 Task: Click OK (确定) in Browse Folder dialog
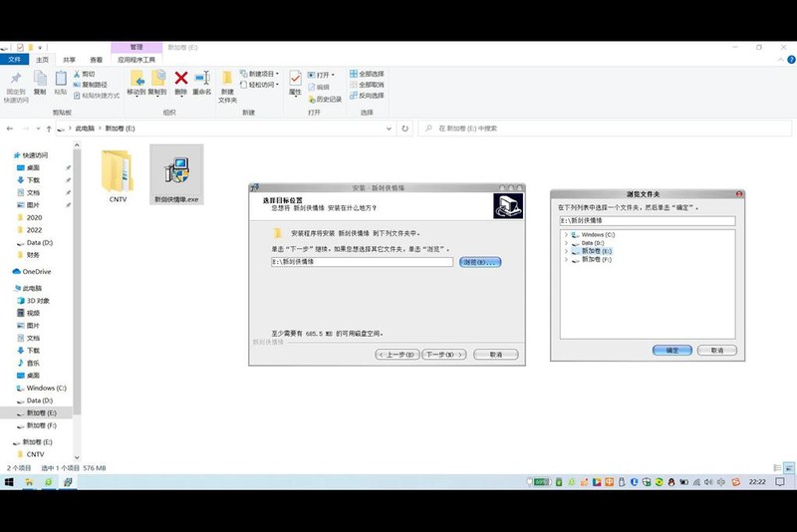(671, 350)
